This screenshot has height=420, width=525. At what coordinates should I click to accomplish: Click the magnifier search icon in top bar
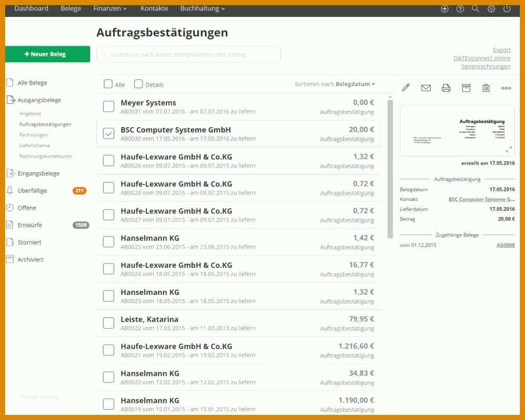point(475,9)
